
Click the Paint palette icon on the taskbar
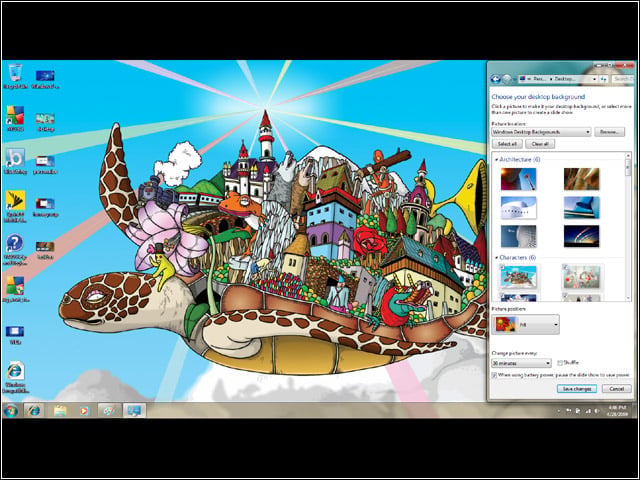pyautogui.click(x=109, y=410)
